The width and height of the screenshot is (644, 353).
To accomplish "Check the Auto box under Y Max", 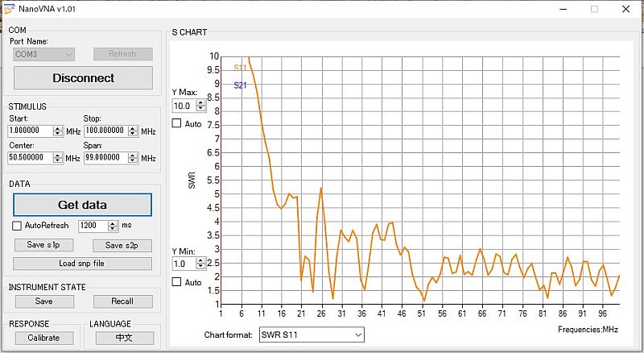I will coord(177,123).
